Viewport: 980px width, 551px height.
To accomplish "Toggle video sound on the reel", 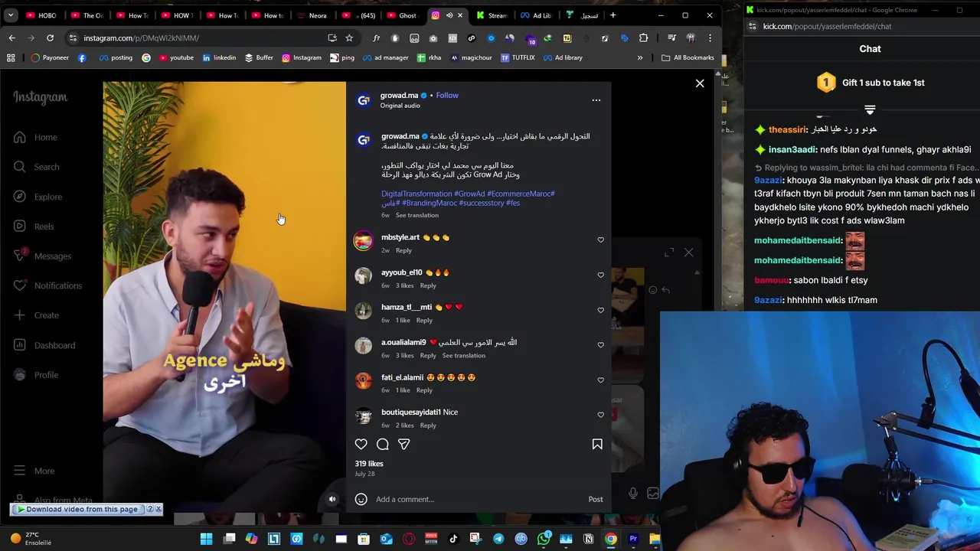I will pyautogui.click(x=332, y=500).
